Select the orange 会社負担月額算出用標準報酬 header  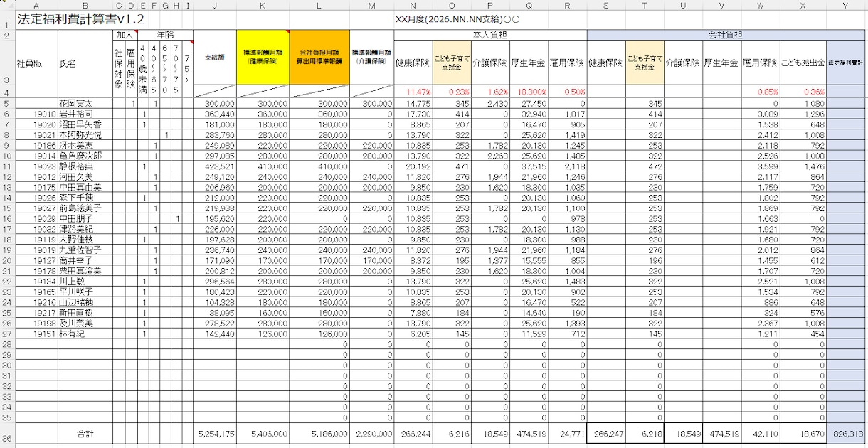319,58
